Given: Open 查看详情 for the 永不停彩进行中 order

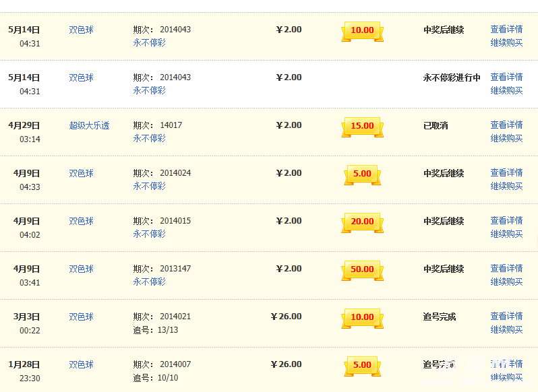Looking at the screenshot, I should tap(506, 77).
